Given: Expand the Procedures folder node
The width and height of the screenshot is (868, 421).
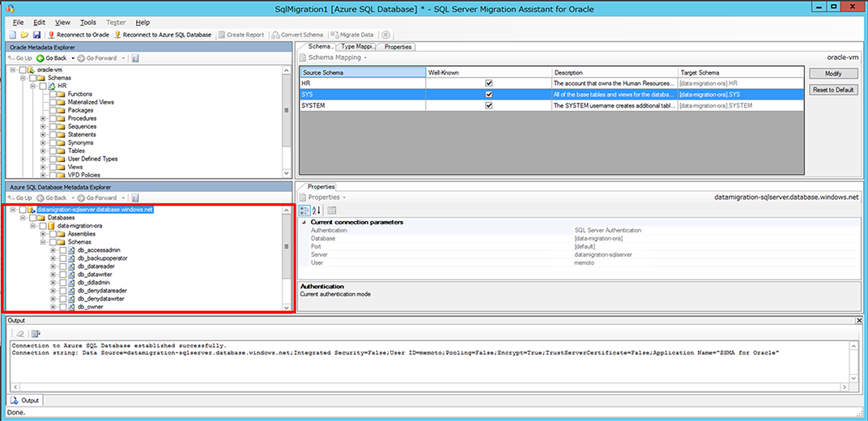Looking at the screenshot, I should 43,118.
